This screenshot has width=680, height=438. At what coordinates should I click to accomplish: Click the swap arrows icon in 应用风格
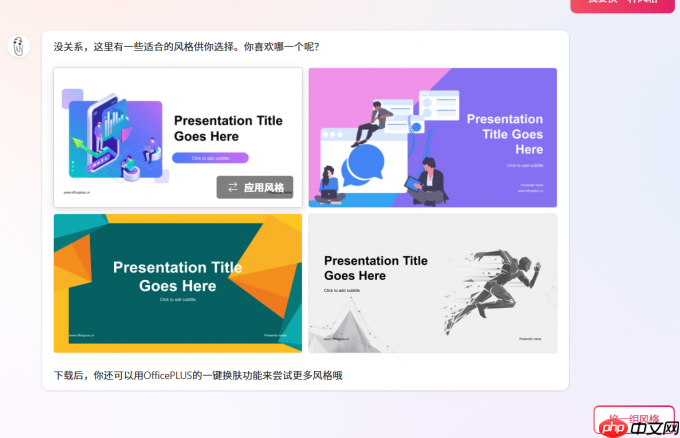pos(233,187)
